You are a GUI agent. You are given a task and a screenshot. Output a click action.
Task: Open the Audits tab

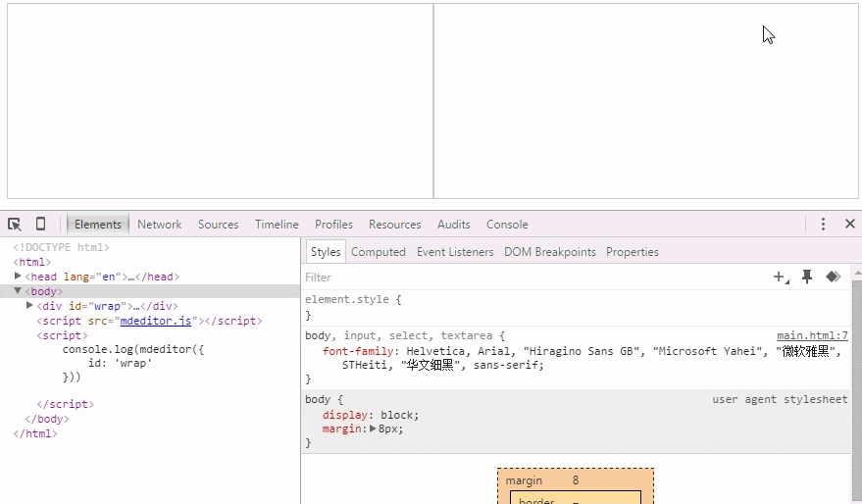pyautogui.click(x=453, y=225)
